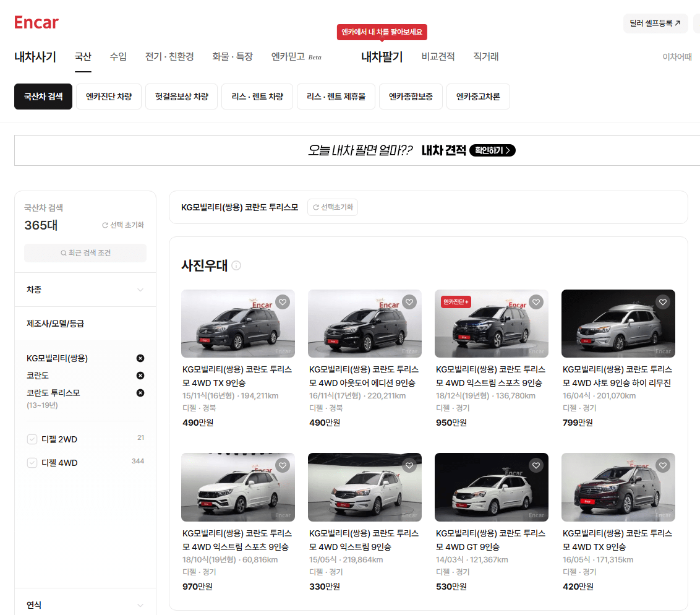This screenshot has width=700, height=615.
Task: Open the 엔카믿고 Beta tab
Action: click(x=296, y=57)
